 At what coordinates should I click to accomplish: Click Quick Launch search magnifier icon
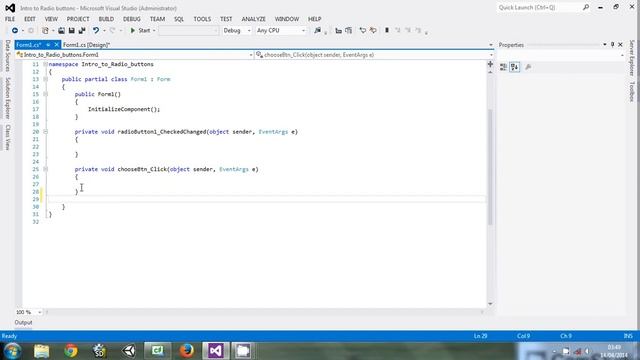coord(586,7)
